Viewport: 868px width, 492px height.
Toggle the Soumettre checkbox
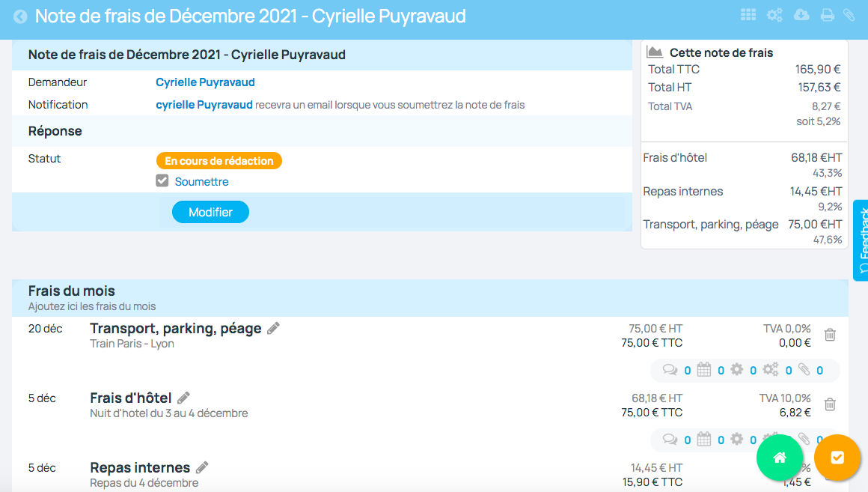tap(162, 181)
